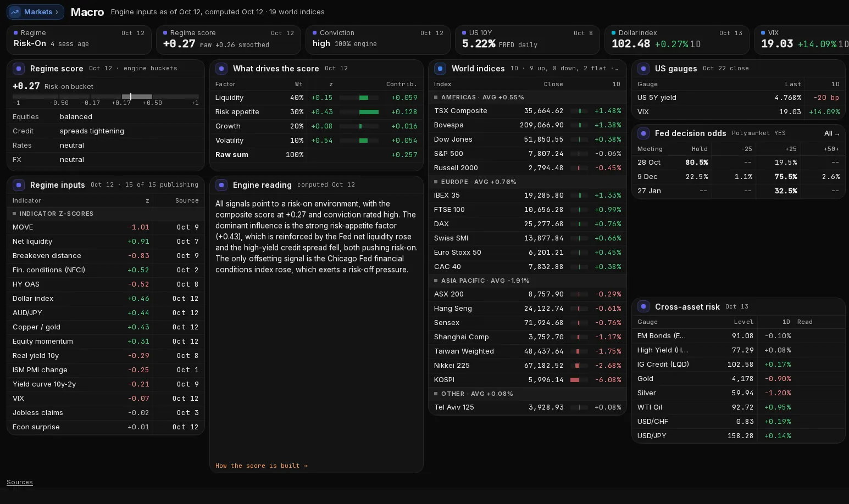Select the Nikkei 225 index row
The image size is (849, 504).
click(528, 366)
